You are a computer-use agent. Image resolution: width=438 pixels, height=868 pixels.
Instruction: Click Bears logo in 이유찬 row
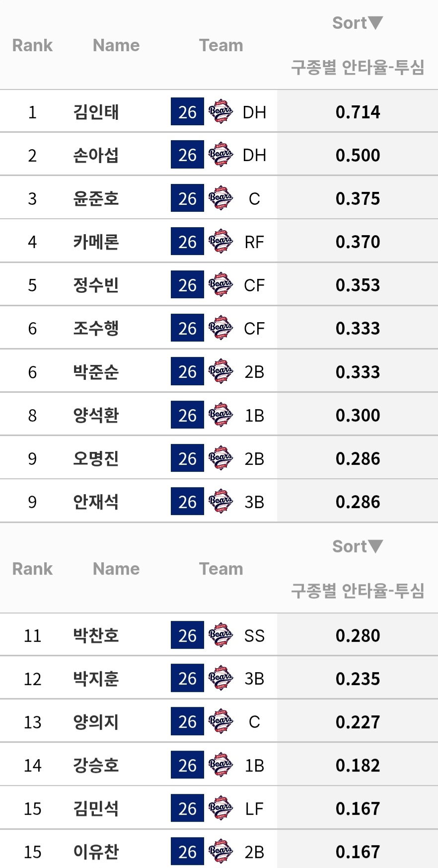tap(220, 852)
